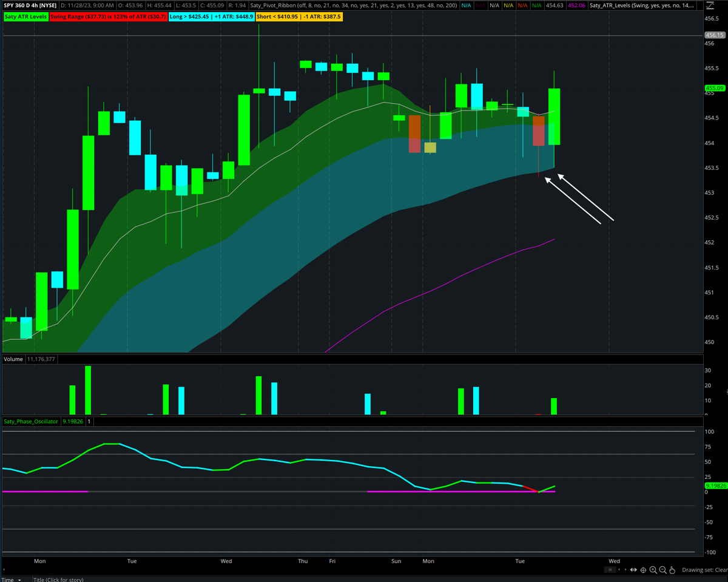Click the 'SPY 360 D 4h [NYSE]' chart title

coord(30,5)
